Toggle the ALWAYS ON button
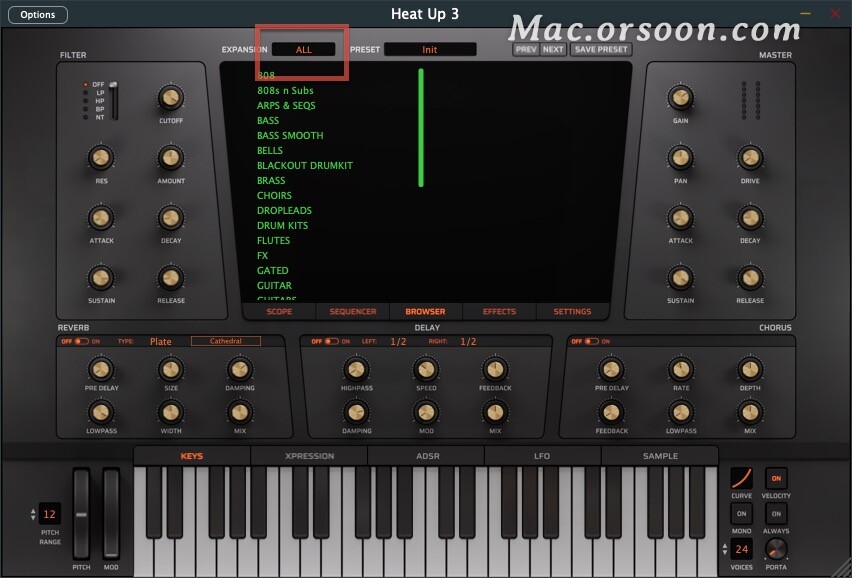Screen dimensions: 852x578 [776, 514]
